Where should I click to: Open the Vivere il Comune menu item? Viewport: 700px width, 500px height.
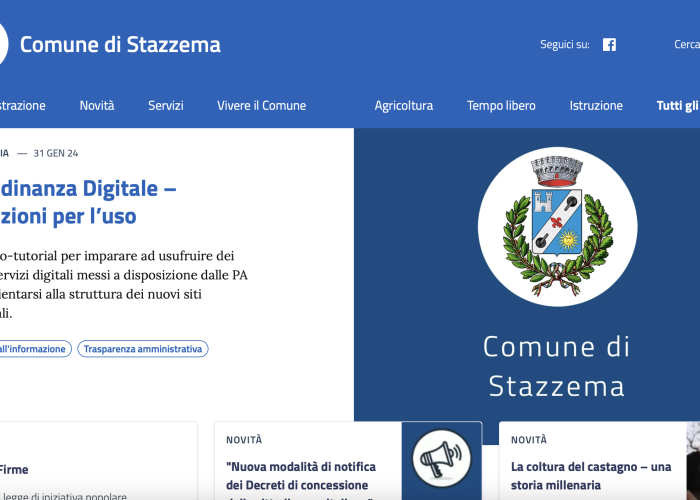(262, 106)
